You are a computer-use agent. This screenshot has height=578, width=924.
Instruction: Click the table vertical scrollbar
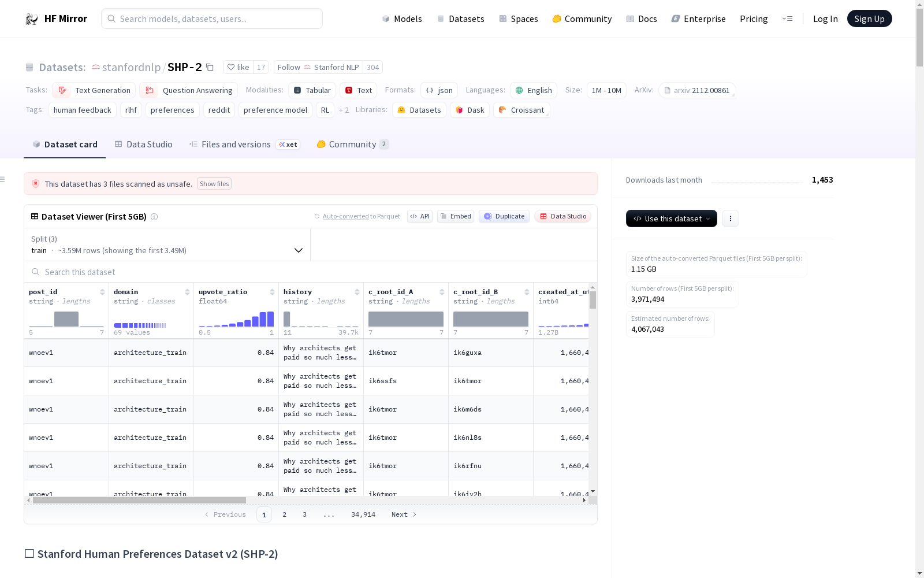(x=593, y=300)
